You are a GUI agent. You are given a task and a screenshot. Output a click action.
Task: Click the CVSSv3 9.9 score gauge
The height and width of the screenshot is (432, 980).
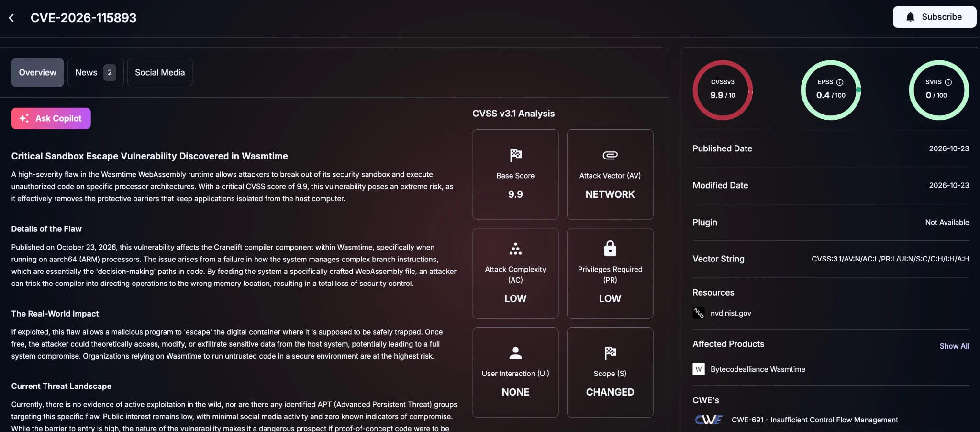point(723,90)
